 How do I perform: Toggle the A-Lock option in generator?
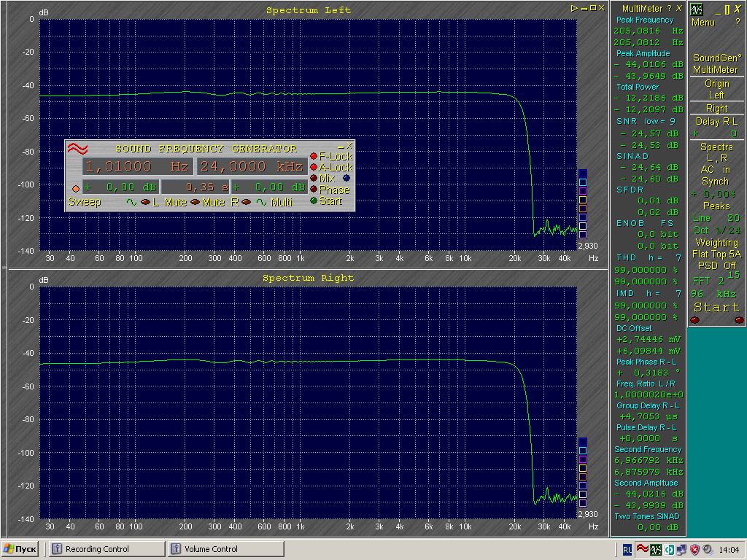(314, 167)
